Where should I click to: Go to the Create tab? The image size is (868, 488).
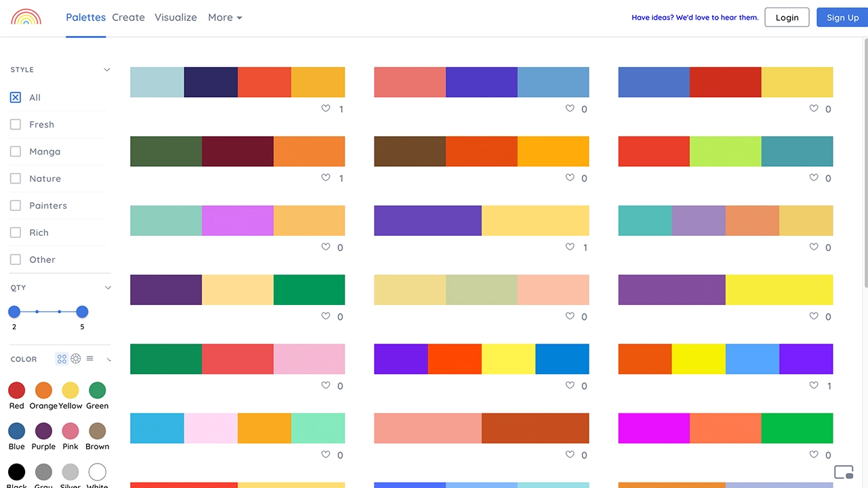point(128,18)
